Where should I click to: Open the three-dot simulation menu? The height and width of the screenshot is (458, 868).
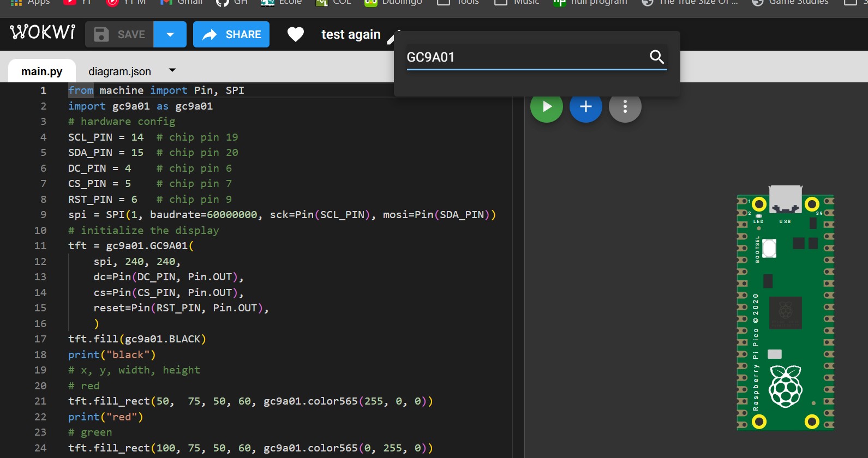tap(625, 106)
